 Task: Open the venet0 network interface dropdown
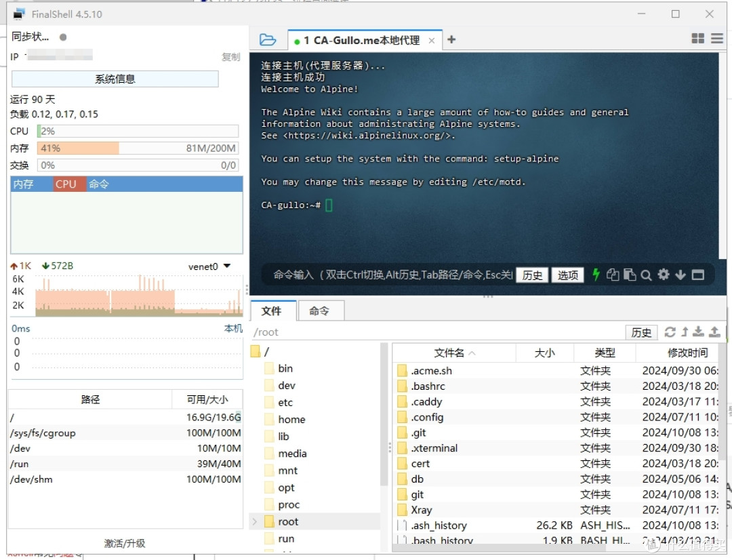(226, 266)
